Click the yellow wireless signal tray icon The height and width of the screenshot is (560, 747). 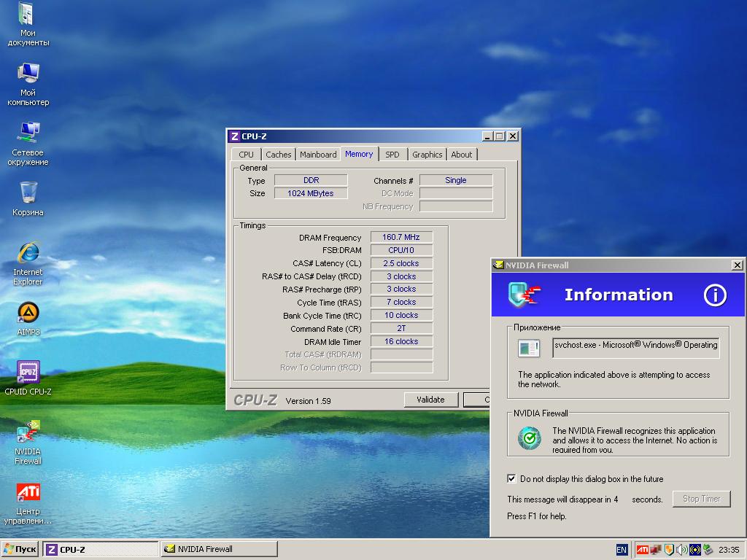point(694,550)
